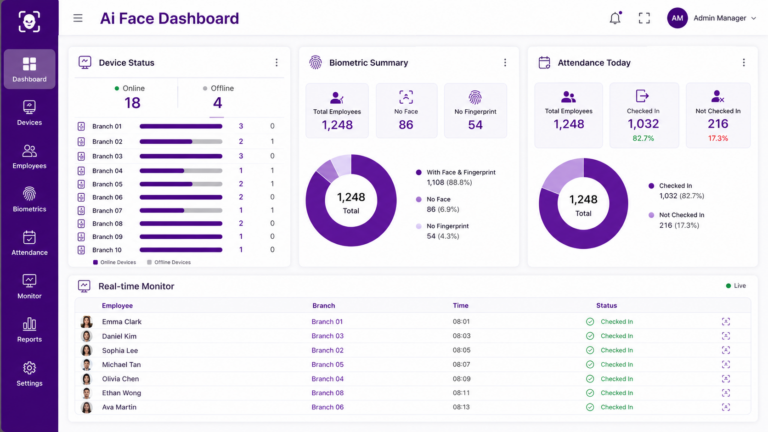The width and height of the screenshot is (768, 432).
Task: Click the Online Devices legend swatch
Action: pos(96,263)
